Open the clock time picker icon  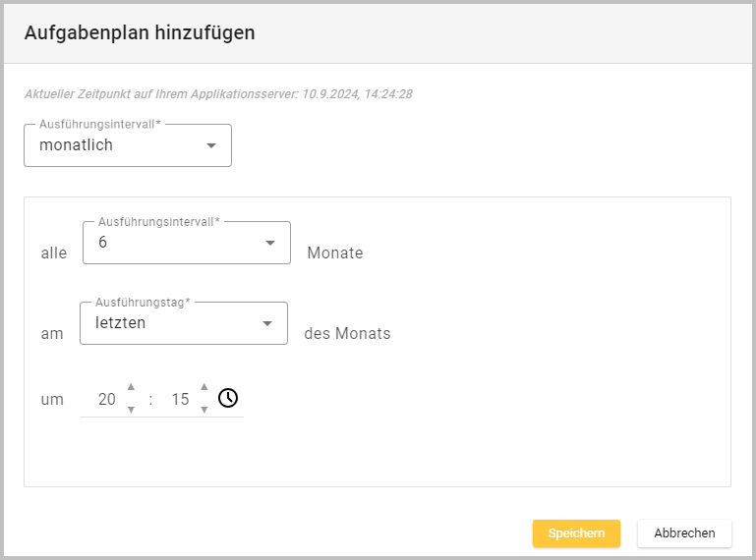(x=228, y=398)
